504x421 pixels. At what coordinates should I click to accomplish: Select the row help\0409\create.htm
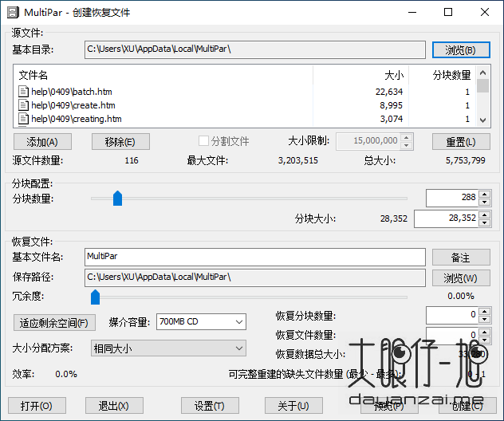coord(246,105)
